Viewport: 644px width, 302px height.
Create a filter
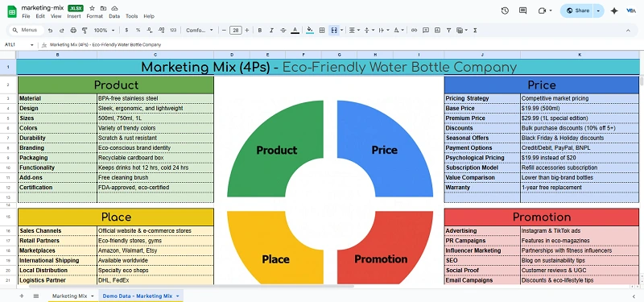pos(449,31)
